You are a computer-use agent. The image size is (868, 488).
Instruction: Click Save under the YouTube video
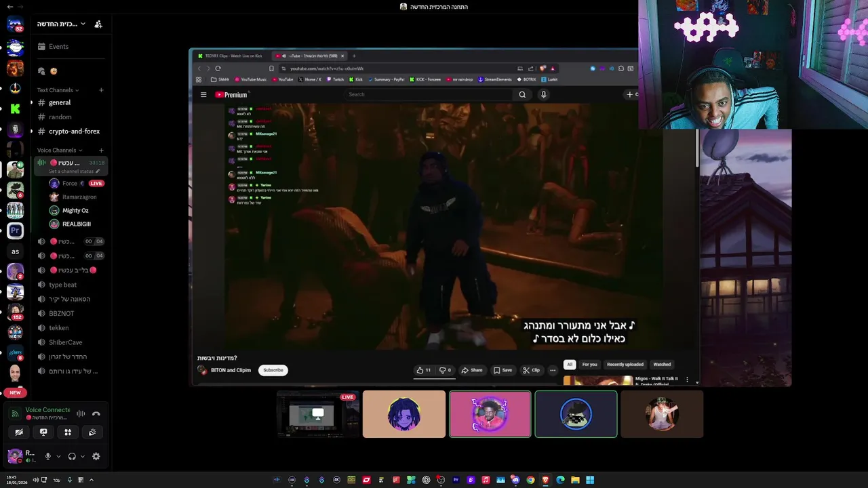tap(503, 370)
